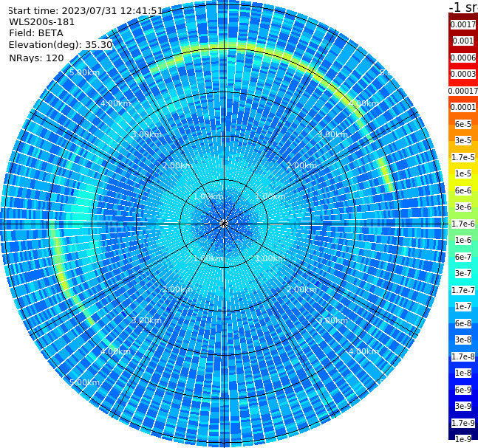The width and height of the screenshot is (478, 448).
Task: Click the 2.00km range label in the northwest quadrant
Action: [178, 165]
